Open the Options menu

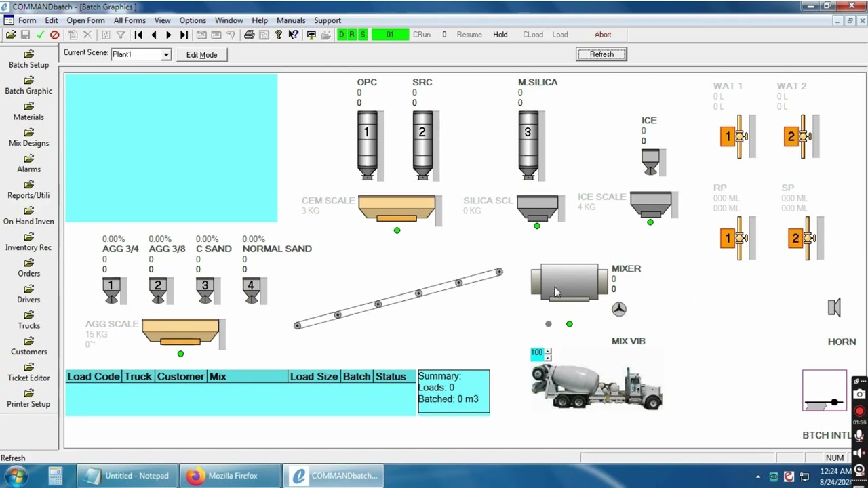[193, 20]
